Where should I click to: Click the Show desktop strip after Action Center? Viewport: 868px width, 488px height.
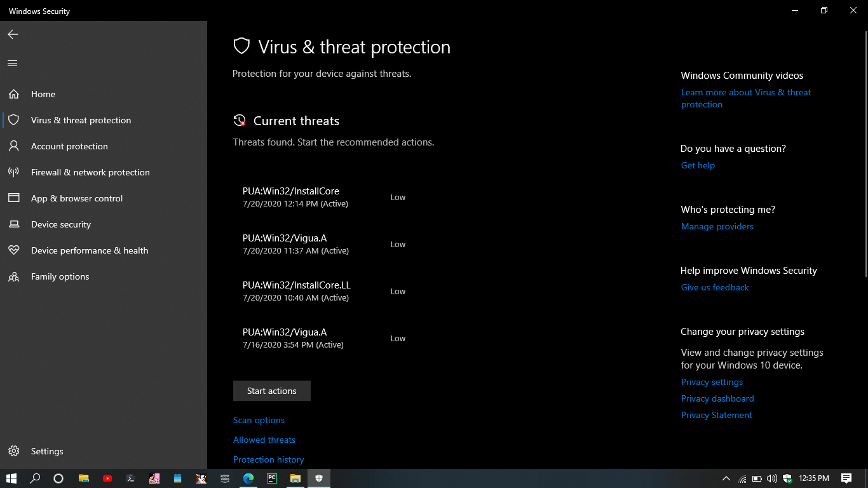click(x=866, y=478)
